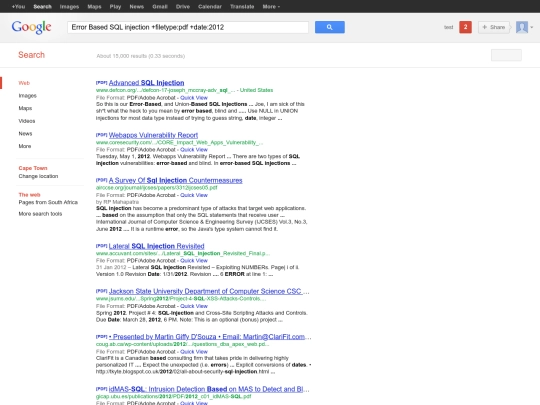This screenshot has height=405, width=540.
Task: Open +You in the top bar
Action: [18, 7]
